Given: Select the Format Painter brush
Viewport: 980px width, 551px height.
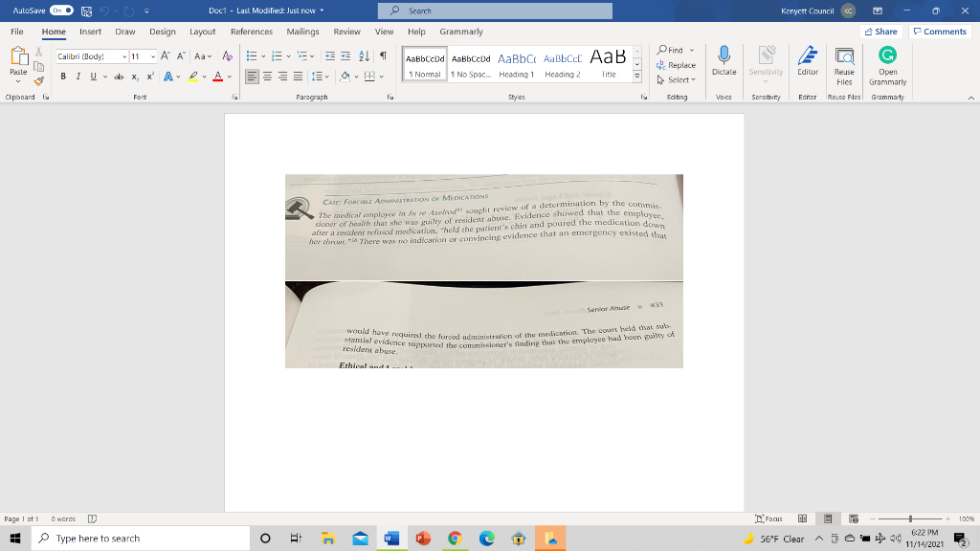Looking at the screenshot, I should pos(38,81).
